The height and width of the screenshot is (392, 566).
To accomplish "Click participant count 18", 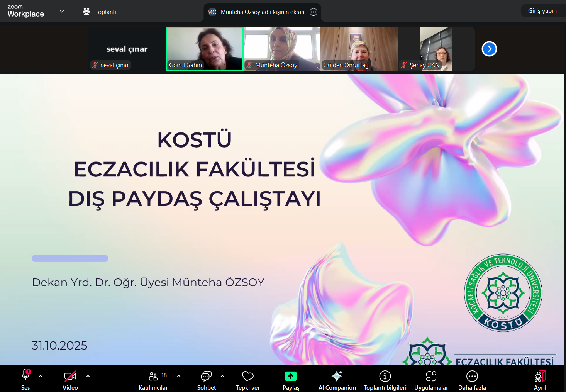I will [x=164, y=375].
